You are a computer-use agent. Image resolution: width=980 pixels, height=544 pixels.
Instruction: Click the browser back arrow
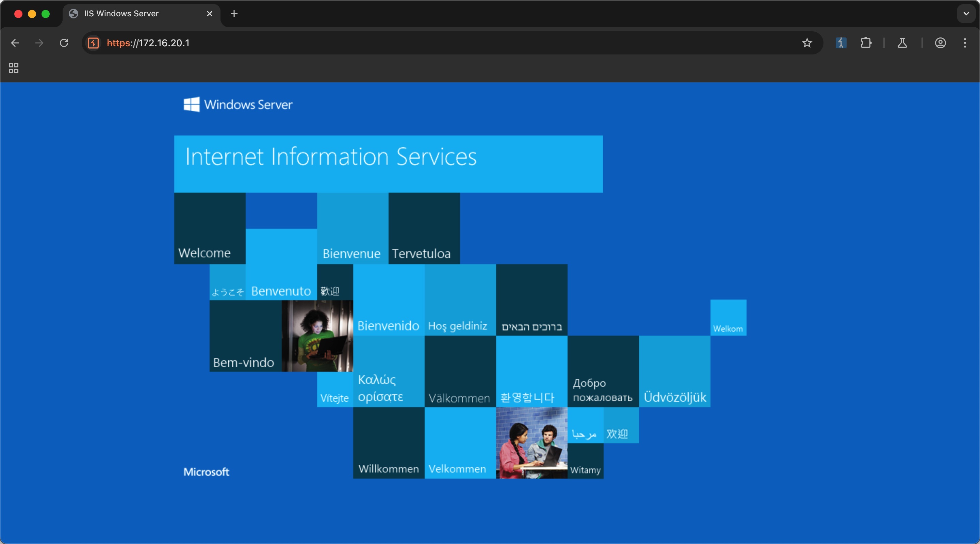click(x=15, y=43)
